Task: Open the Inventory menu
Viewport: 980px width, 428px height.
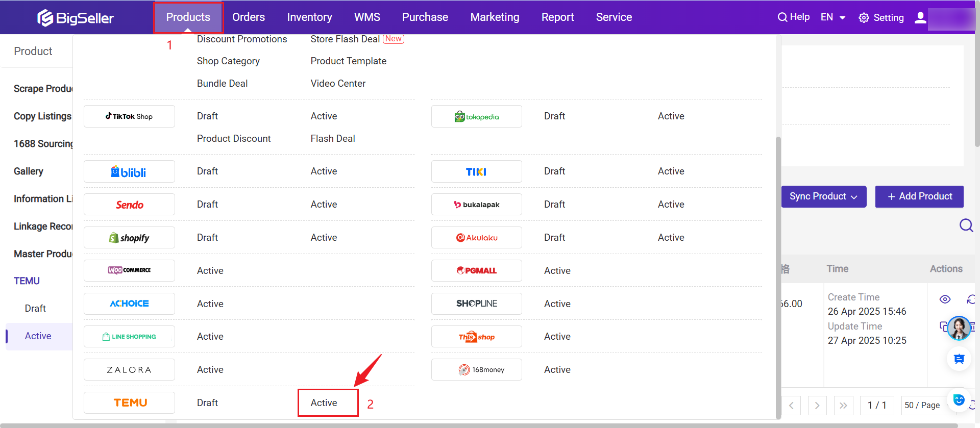Action: 309,17
